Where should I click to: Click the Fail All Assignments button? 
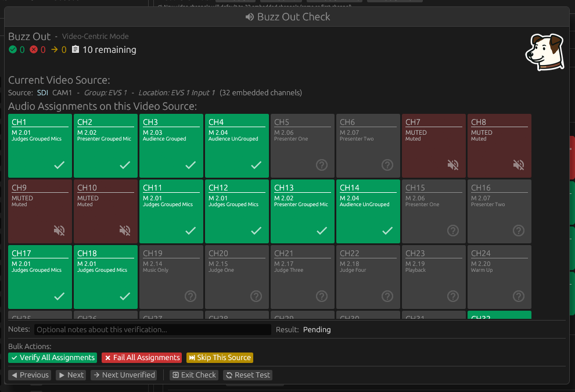(x=141, y=358)
